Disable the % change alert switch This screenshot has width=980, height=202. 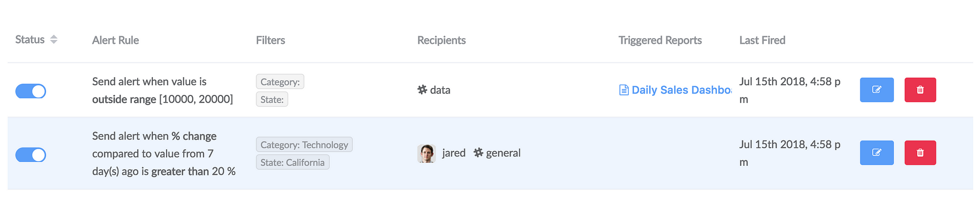click(x=31, y=155)
